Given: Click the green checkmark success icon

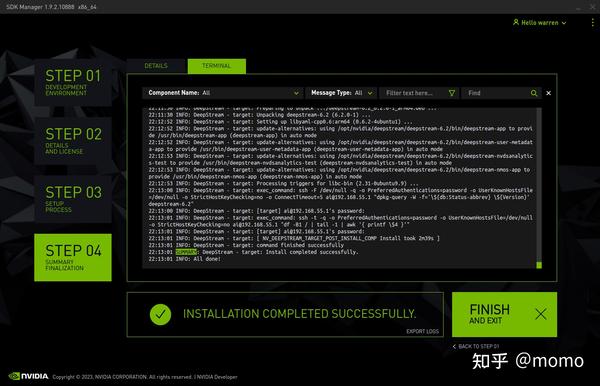Looking at the screenshot, I should 160,314.
